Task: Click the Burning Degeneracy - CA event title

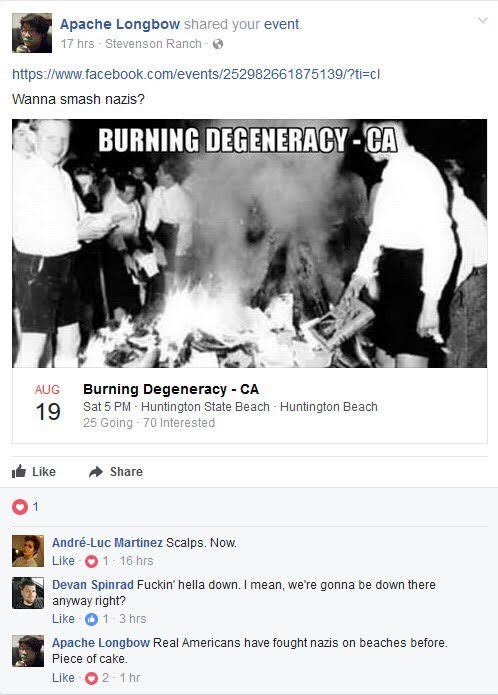Action: point(171,389)
